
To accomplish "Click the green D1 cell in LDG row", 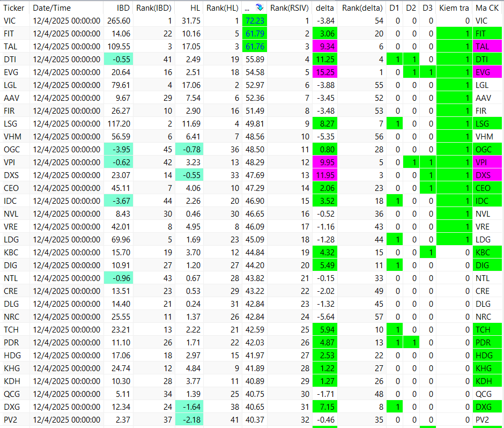I will (x=395, y=240).
